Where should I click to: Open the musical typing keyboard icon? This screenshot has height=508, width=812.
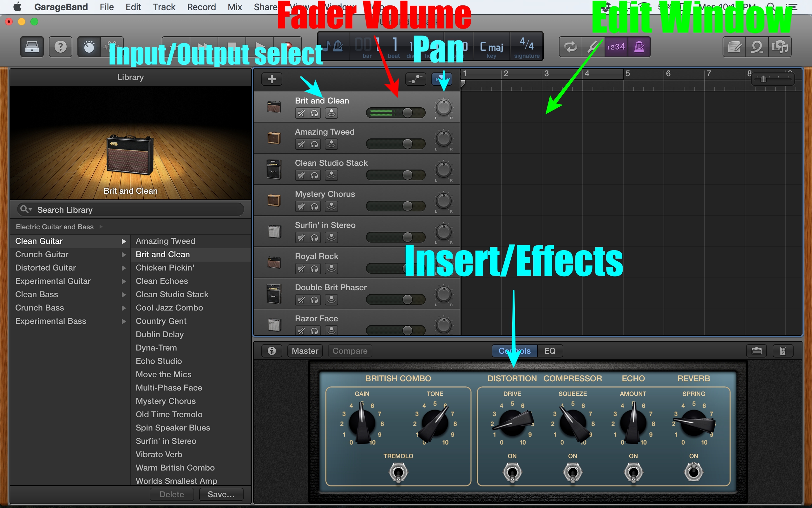(x=756, y=351)
